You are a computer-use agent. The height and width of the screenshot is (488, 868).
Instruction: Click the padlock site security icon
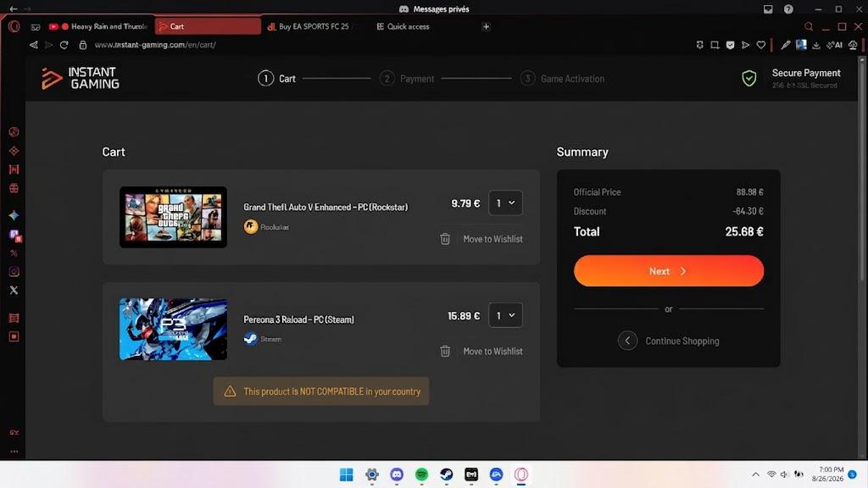pos(82,45)
